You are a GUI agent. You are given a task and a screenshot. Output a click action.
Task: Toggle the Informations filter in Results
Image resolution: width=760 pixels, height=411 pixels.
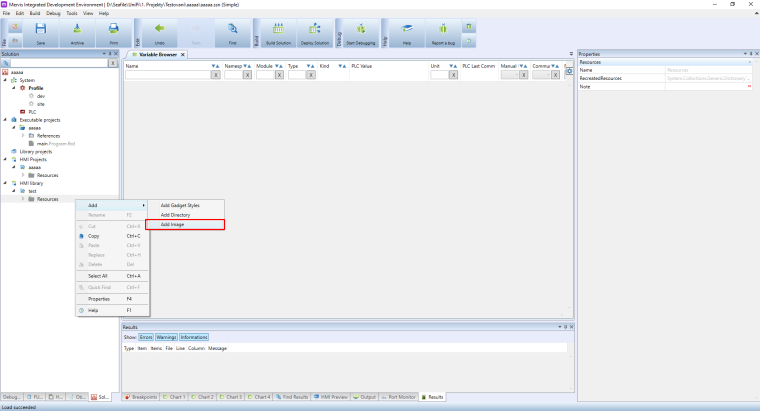(193, 338)
